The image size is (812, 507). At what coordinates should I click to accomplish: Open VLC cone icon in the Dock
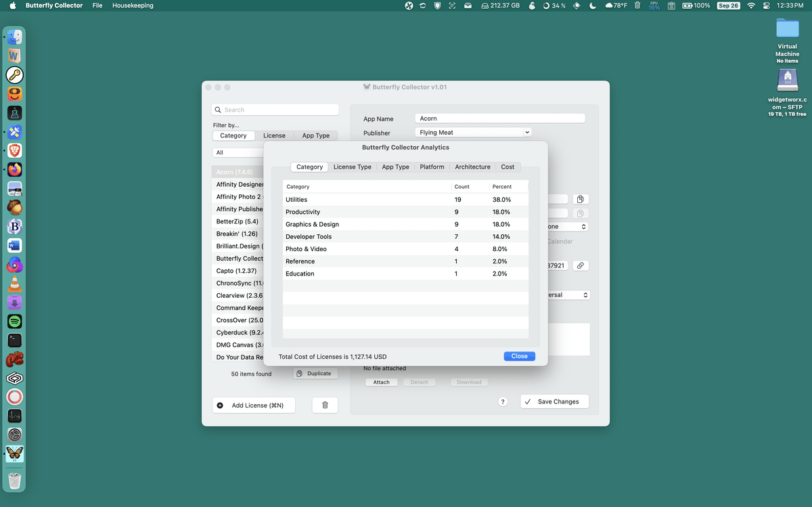pos(15,283)
